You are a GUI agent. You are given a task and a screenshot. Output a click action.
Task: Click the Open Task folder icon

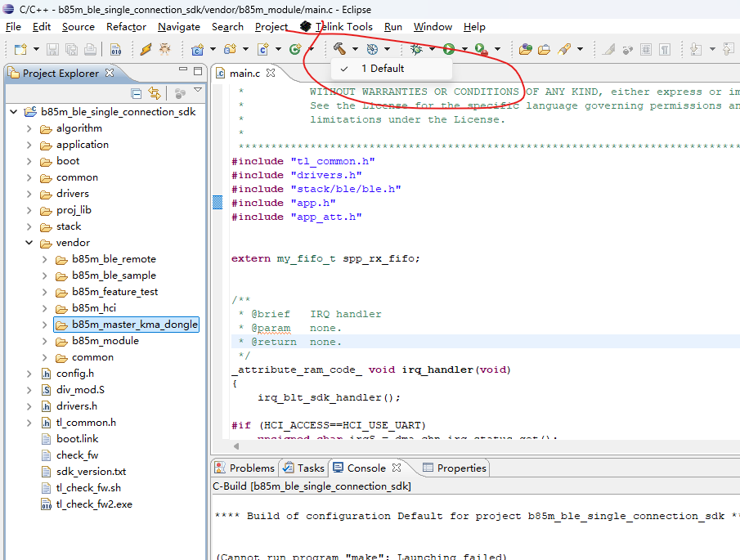click(x=544, y=49)
